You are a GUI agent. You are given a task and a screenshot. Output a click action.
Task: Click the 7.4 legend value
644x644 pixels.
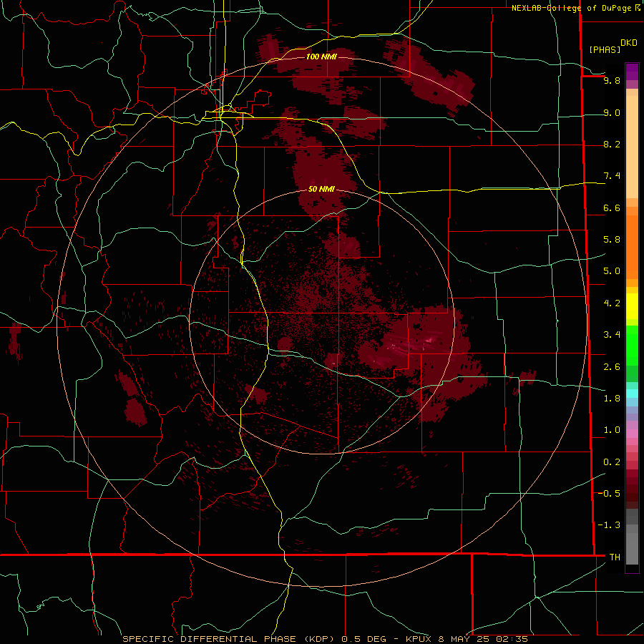[612, 176]
